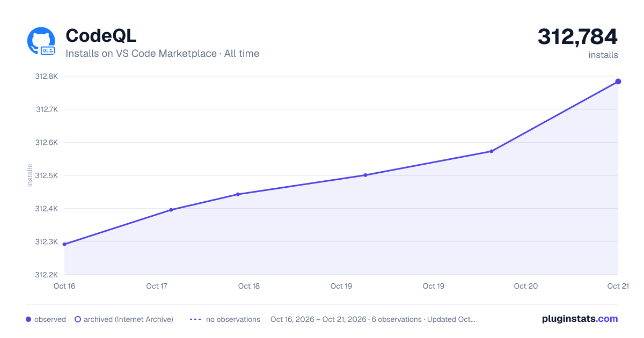Select the data point at 312.5K
This screenshot has height=338, width=644.
click(365, 175)
